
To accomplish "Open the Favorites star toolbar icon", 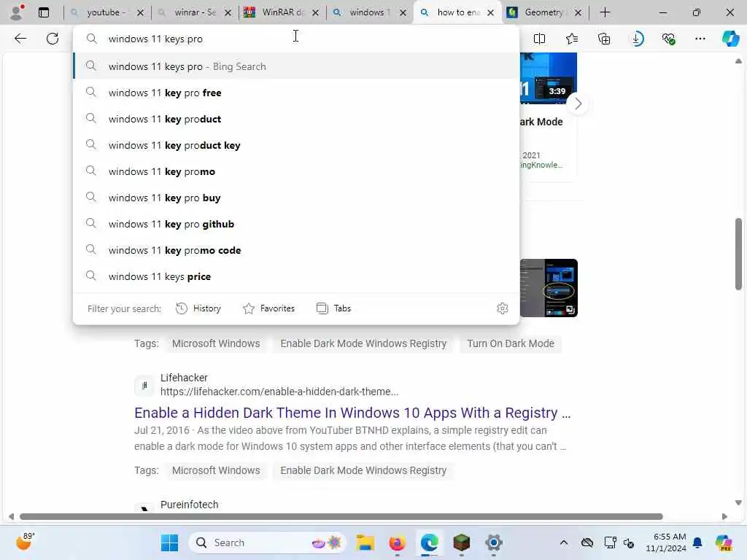I will (572, 39).
